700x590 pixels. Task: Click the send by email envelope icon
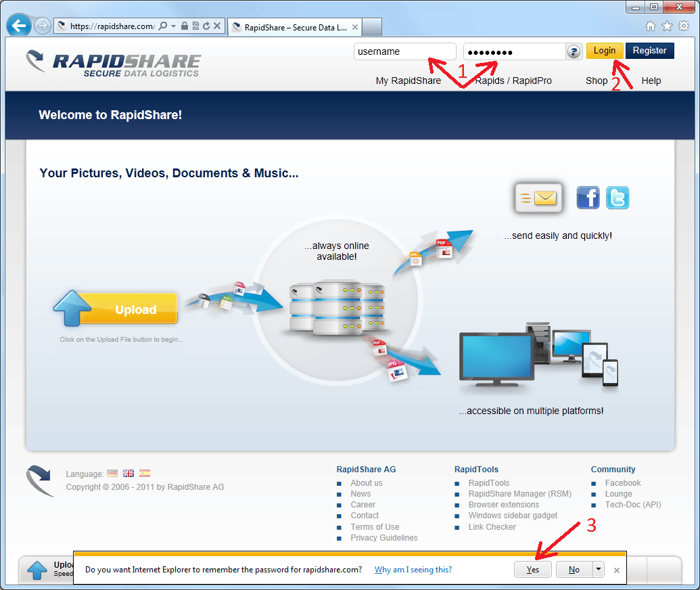[538, 198]
